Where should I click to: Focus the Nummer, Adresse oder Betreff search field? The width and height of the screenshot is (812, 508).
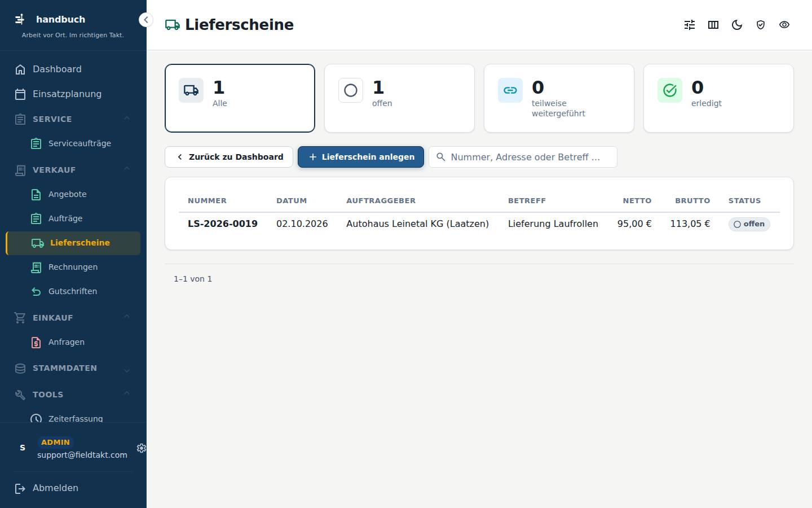point(523,157)
